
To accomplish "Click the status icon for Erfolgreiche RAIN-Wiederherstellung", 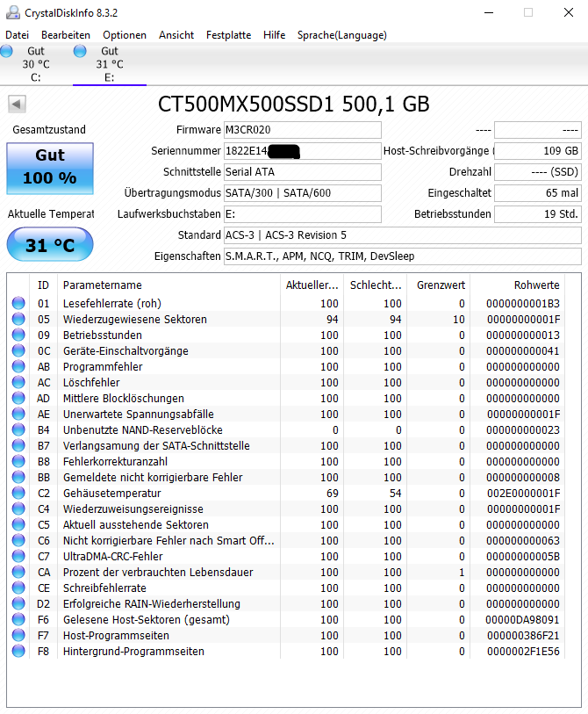I will (x=18, y=603).
